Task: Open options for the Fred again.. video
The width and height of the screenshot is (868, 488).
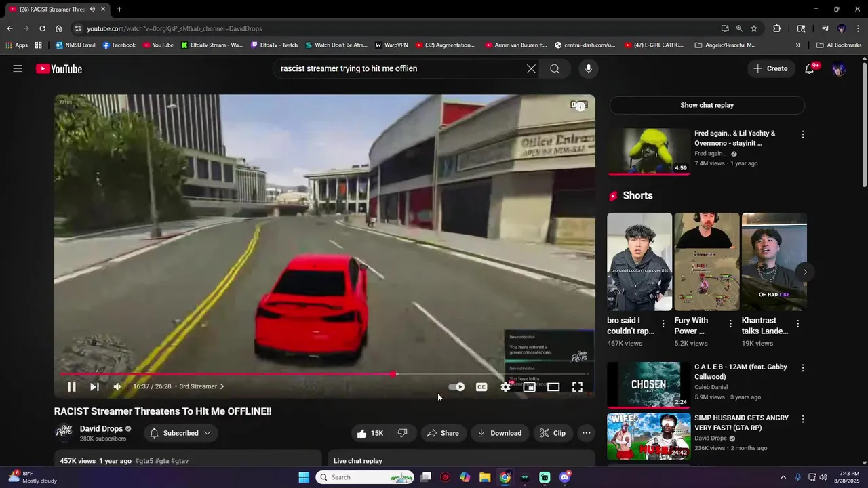Action: tap(803, 135)
